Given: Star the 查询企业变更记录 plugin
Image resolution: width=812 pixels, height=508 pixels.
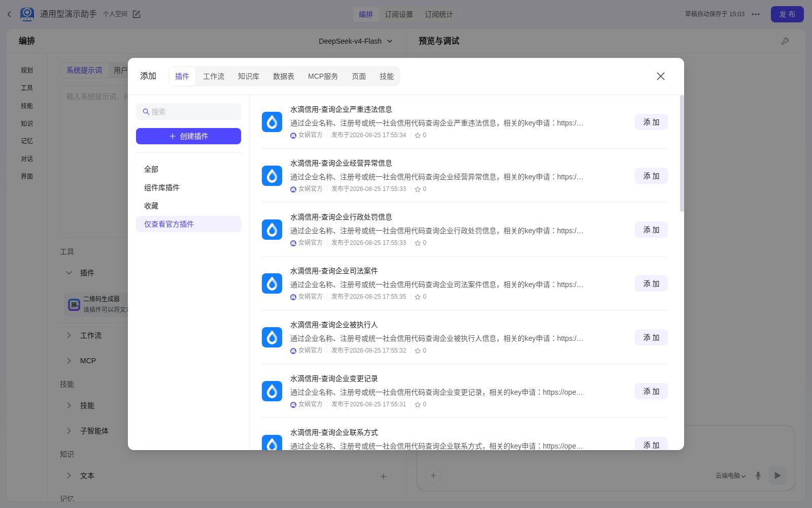Looking at the screenshot, I should click(x=418, y=404).
